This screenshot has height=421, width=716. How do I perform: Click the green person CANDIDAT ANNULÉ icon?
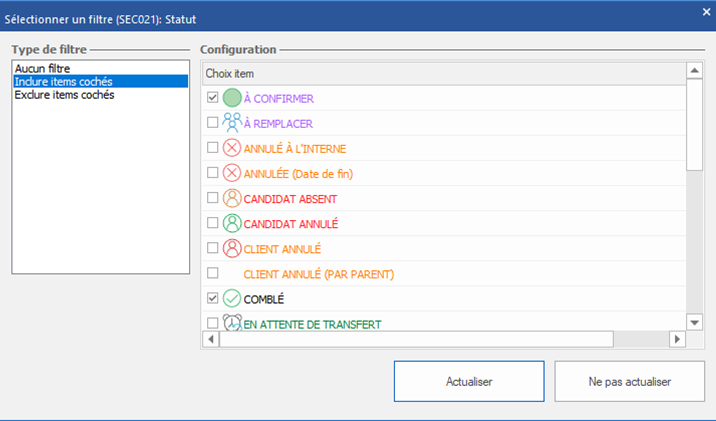[232, 223]
